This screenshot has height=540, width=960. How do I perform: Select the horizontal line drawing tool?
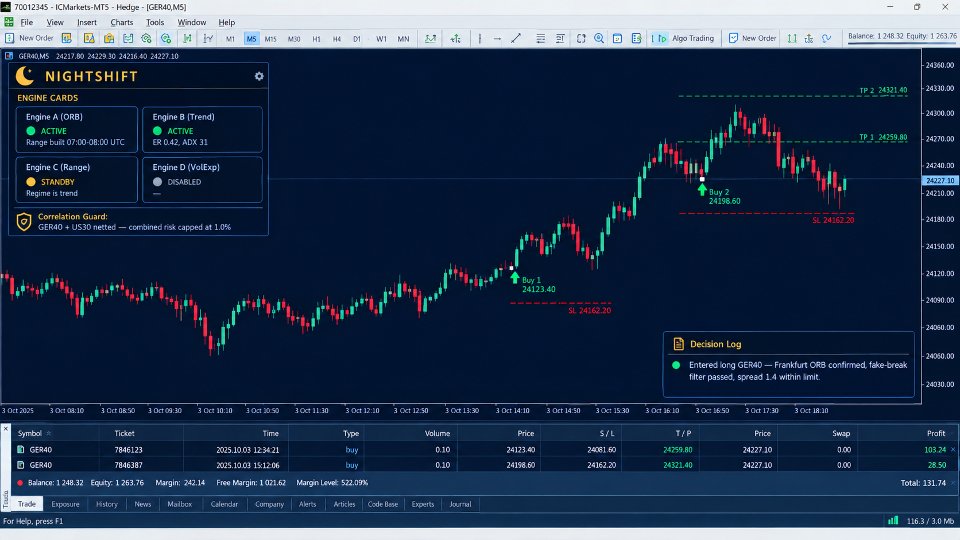pyautogui.click(x=497, y=38)
